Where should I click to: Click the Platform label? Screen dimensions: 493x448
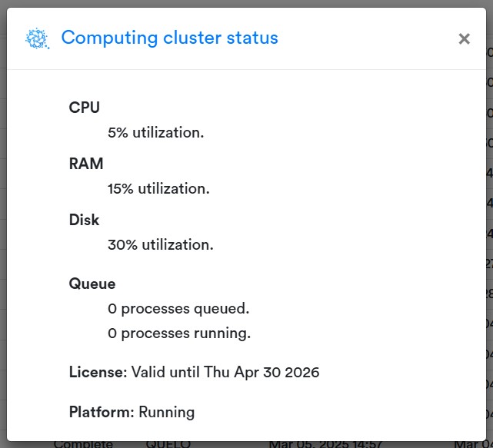pyautogui.click(x=102, y=412)
